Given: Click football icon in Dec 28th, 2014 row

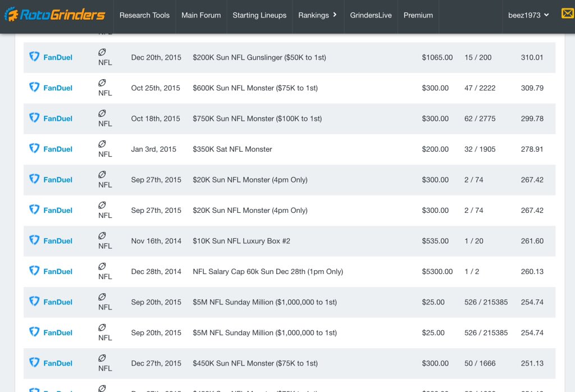Looking at the screenshot, I should (102, 266).
